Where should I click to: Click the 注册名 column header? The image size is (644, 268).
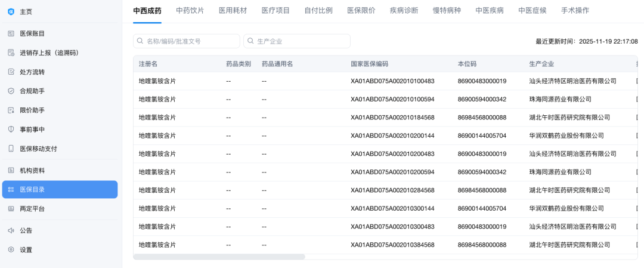(x=148, y=64)
